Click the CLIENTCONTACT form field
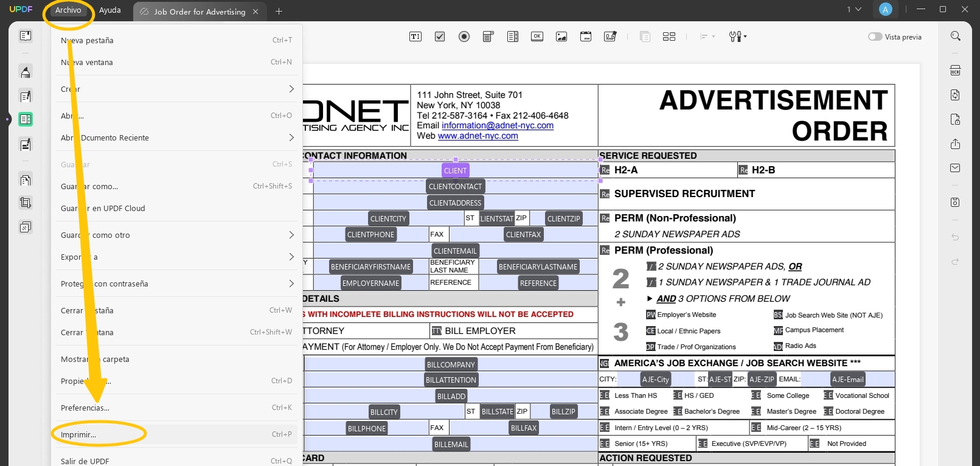Image resolution: width=980 pixels, height=466 pixels. [455, 187]
